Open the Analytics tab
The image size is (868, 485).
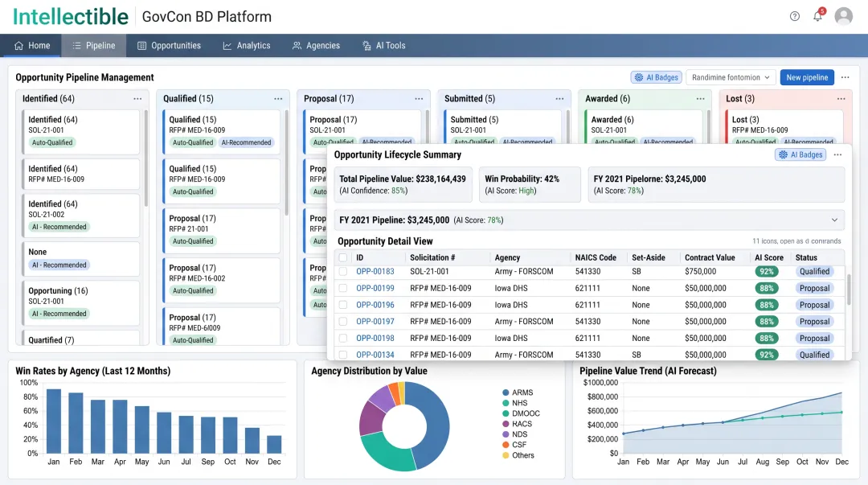click(247, 46)
